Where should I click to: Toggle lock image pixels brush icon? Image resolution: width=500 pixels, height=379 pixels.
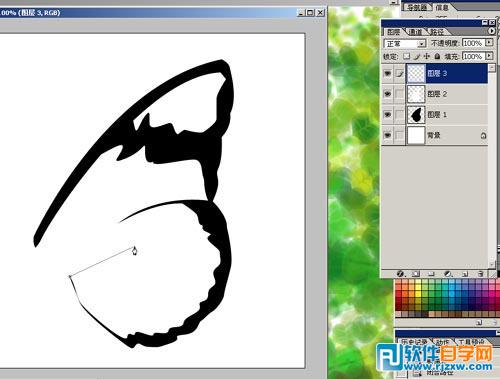pyautogui.click(x=417, y=56)
